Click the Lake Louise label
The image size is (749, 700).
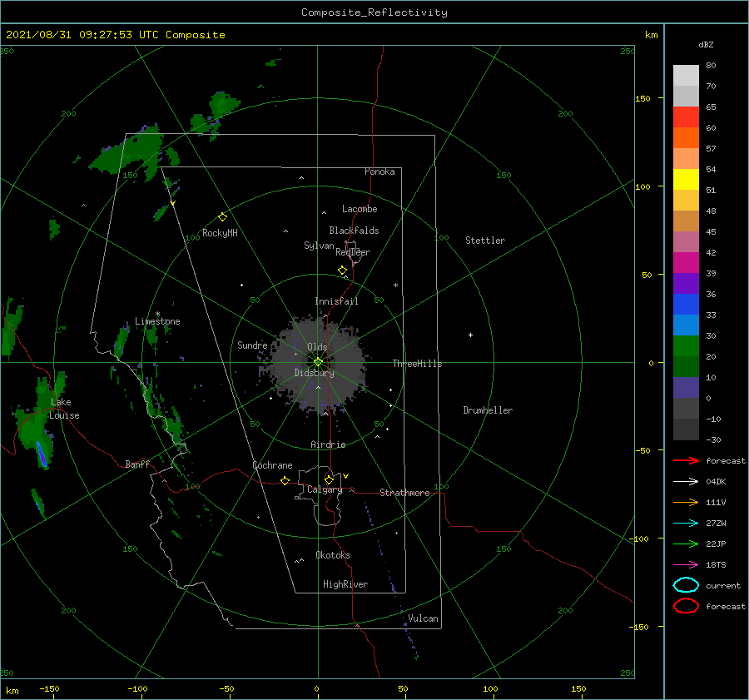click(64, 409)
